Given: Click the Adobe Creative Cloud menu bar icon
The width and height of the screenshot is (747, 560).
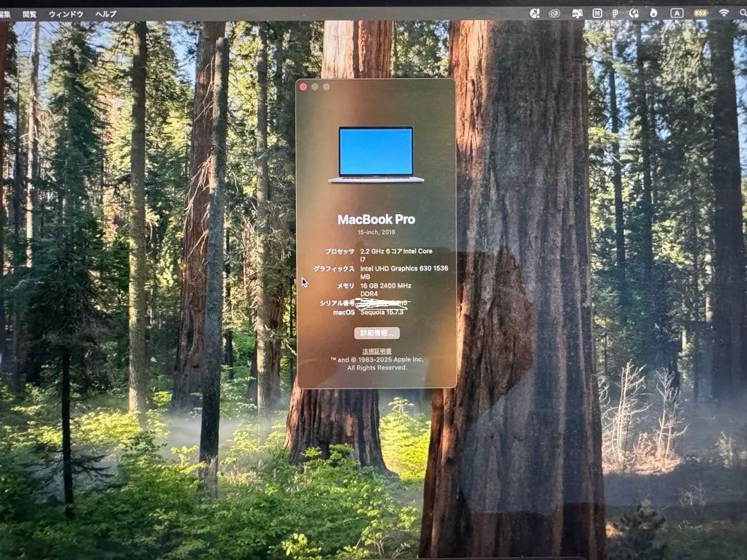Looking at the screenshot, I should (x=555, y=12).
